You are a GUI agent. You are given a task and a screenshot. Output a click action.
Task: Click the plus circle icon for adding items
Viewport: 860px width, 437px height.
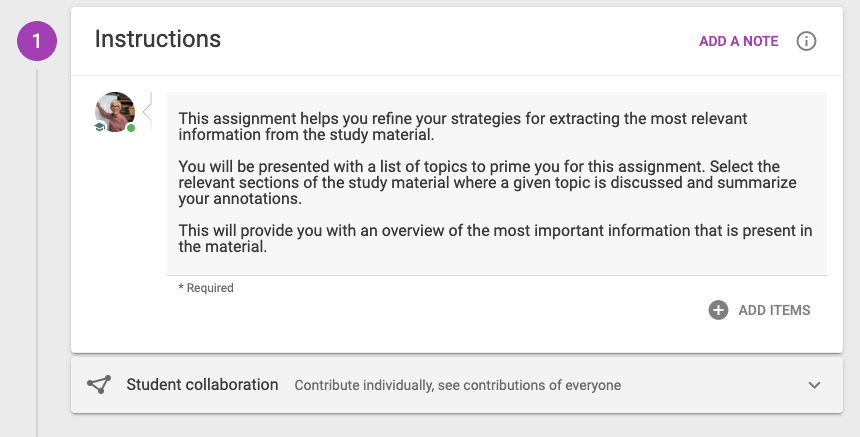[x=718, y=310]
